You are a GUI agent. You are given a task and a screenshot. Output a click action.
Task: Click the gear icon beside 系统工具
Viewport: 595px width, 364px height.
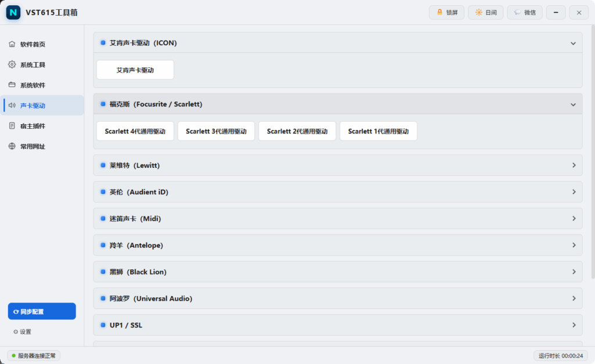[x=12, y=64]
